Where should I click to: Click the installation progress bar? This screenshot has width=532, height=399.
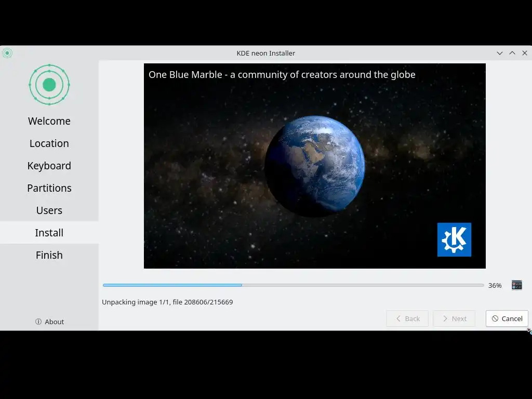tap(293, 285)
